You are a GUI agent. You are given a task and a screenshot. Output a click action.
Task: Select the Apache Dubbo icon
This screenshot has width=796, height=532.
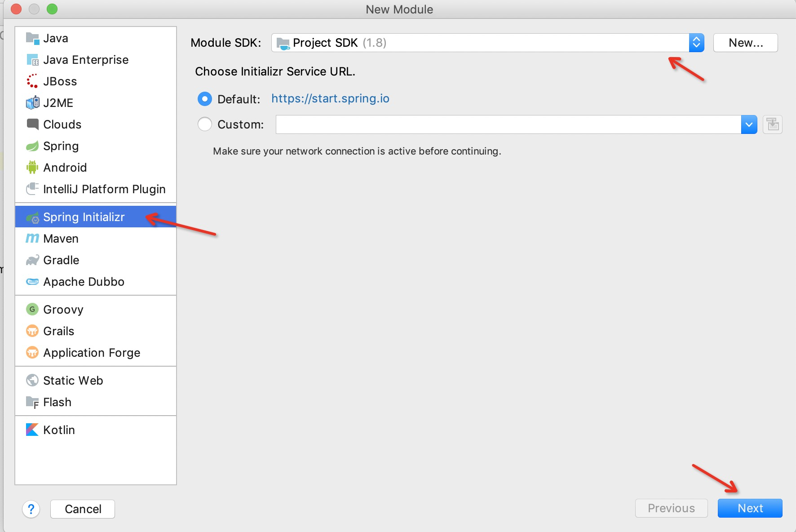point(32,282)
